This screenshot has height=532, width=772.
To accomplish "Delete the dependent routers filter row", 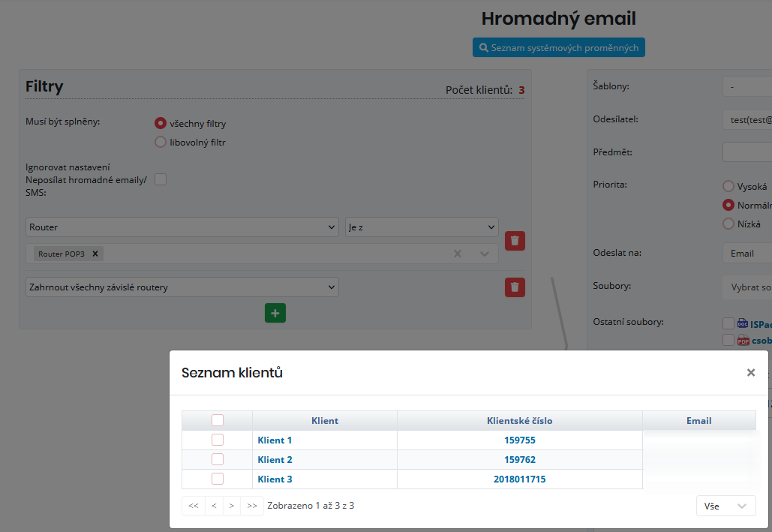I will (515, 287).
